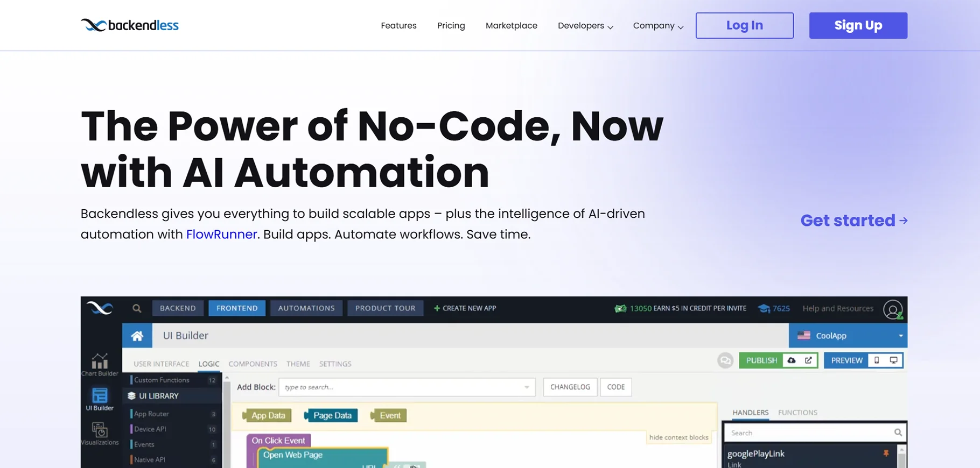Click the CHANGELOG button
Screen dimensions: 980x468
point(570,387)
